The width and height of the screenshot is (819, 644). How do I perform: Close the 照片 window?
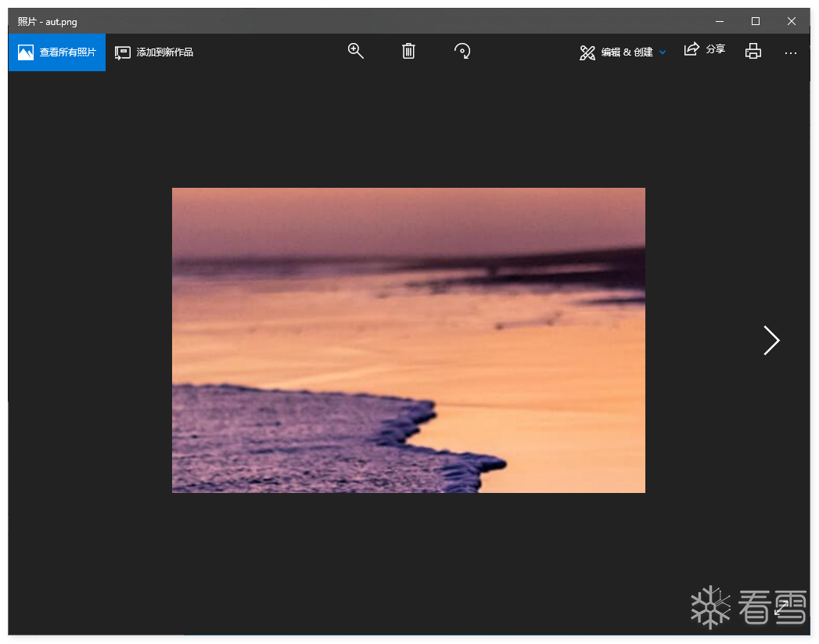tap(792, 21)
